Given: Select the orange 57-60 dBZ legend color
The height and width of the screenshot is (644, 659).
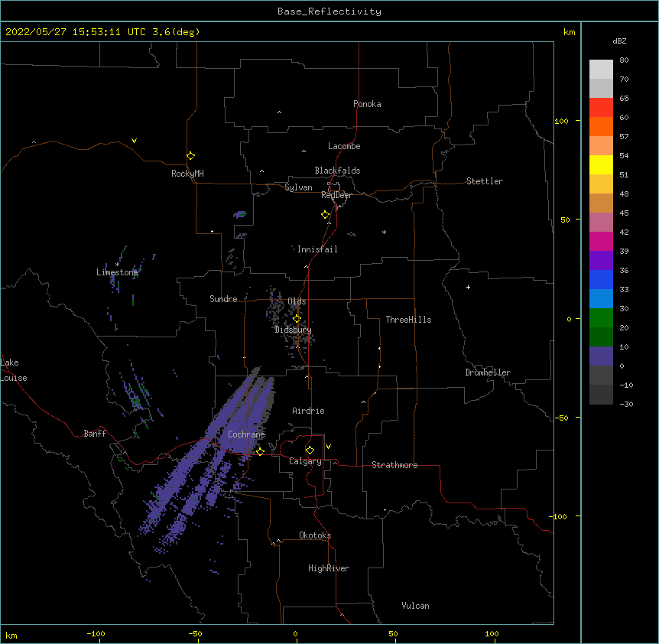Looking at the screenshot, I should (601, 126).
